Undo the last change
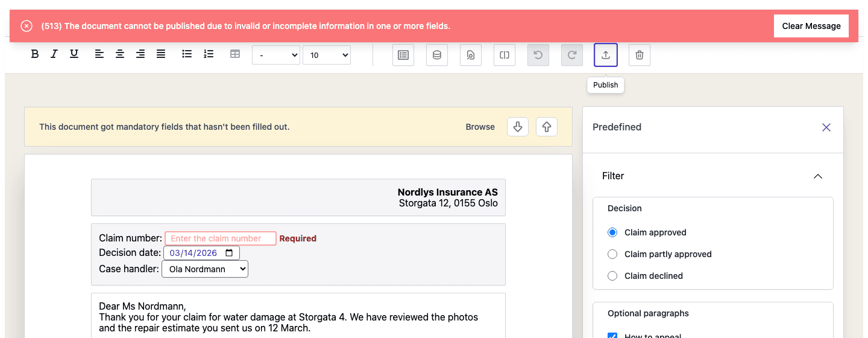 coord(538,55)
